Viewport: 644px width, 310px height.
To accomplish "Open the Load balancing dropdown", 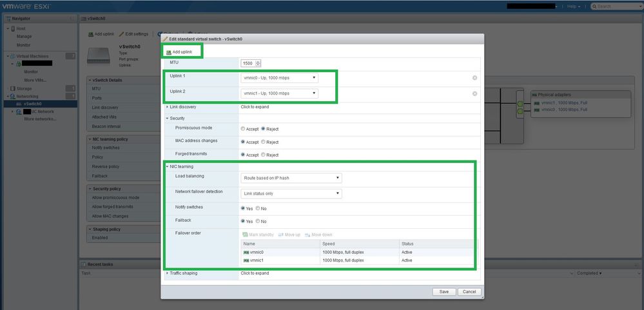I will click(x=291, y=178).
